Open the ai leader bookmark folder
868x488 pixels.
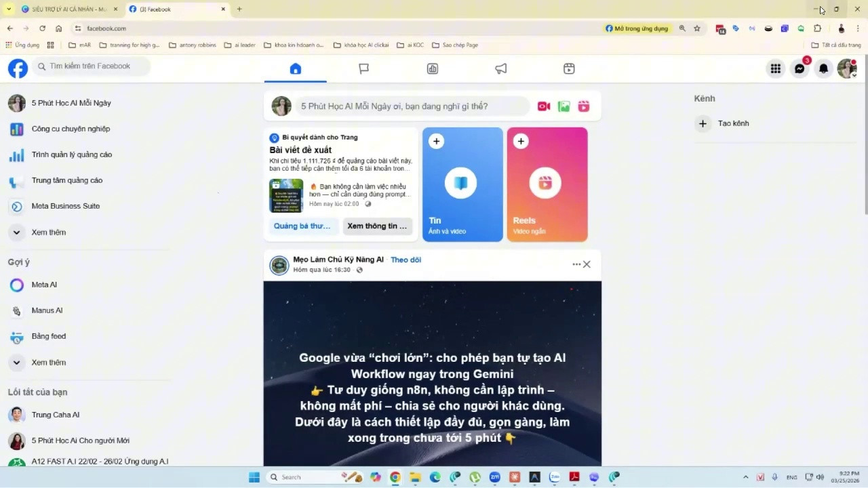click(x=240, y=45)
